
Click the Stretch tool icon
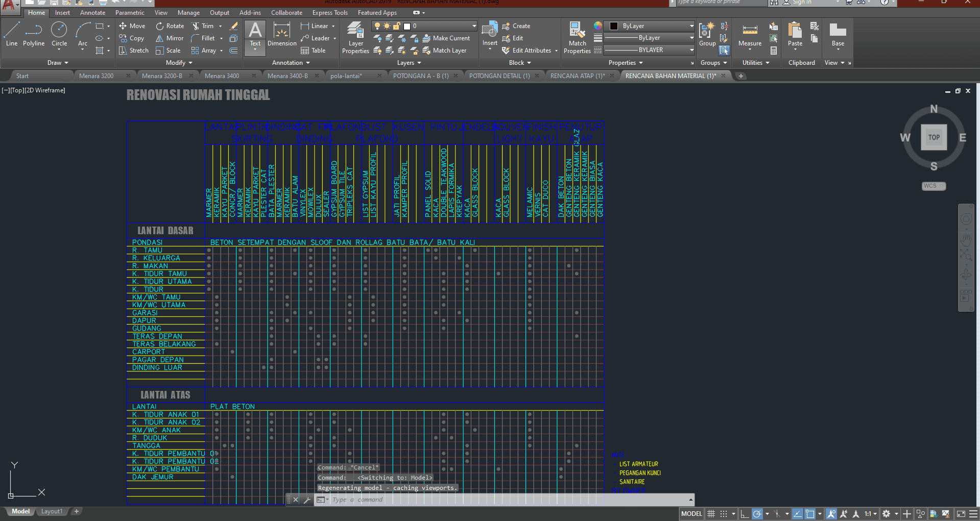(x=123, y=51)
